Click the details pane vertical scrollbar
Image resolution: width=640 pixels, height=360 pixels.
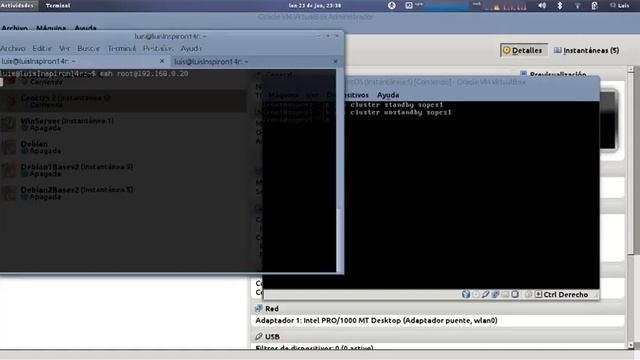(x=631, y=207)
